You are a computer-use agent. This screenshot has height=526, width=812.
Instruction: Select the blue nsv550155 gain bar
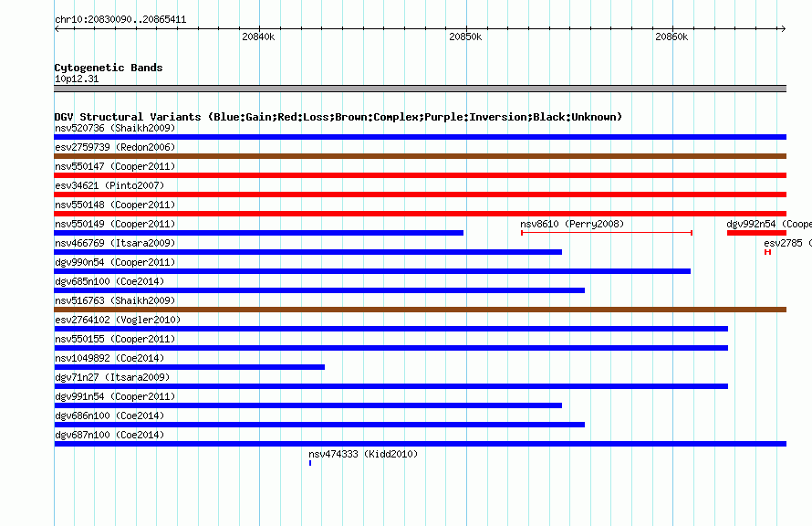391,348
